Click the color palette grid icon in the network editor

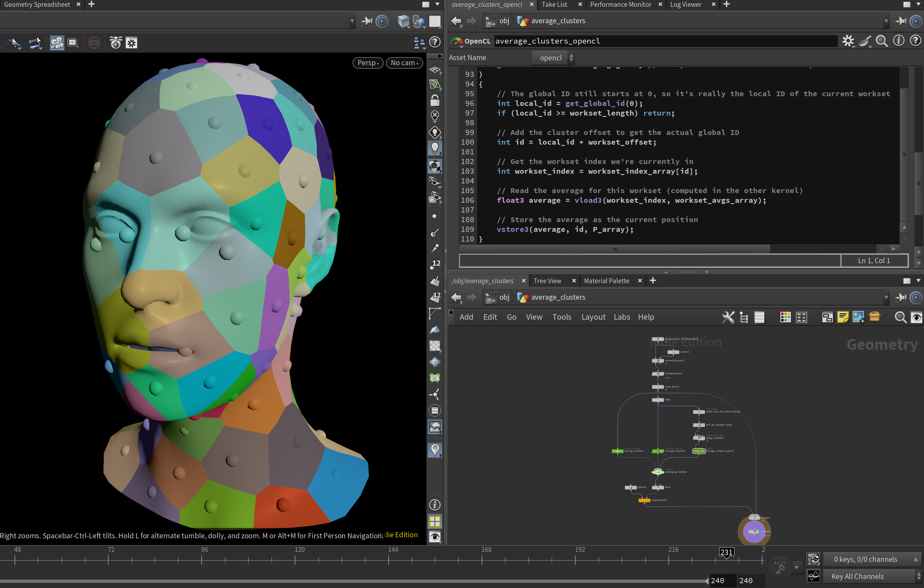coord(785,317)
